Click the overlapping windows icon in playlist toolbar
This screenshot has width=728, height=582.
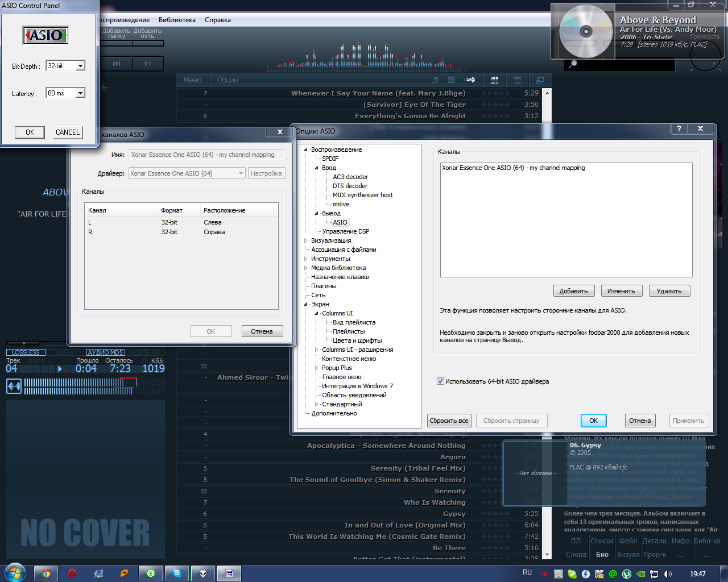click(540, 80)
